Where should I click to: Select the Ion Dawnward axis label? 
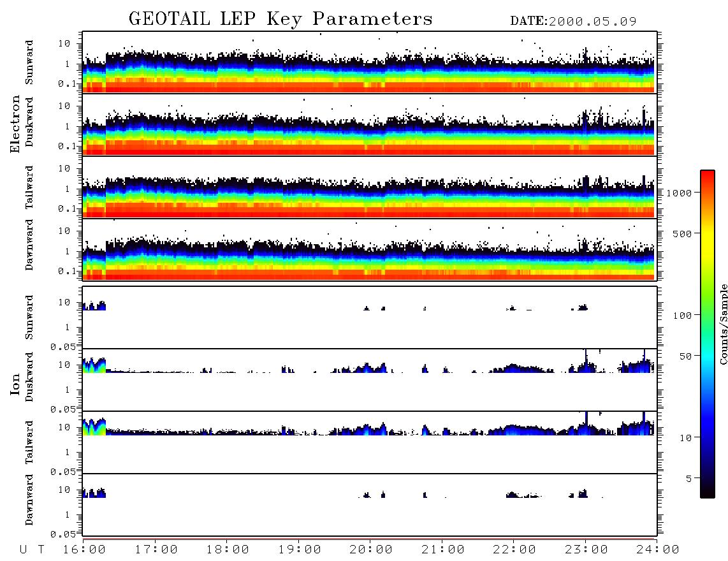[29, 500]
